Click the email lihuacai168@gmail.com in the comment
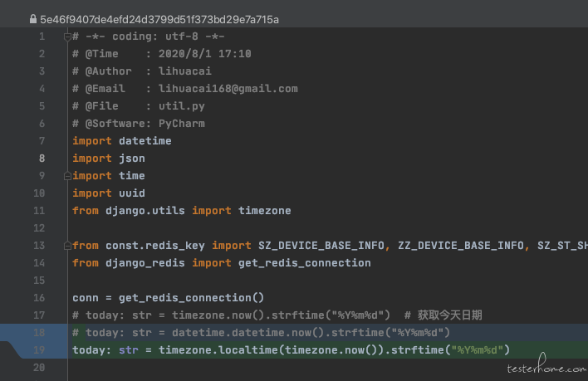This screenshot has width=588, height=381. click(228, 89)
